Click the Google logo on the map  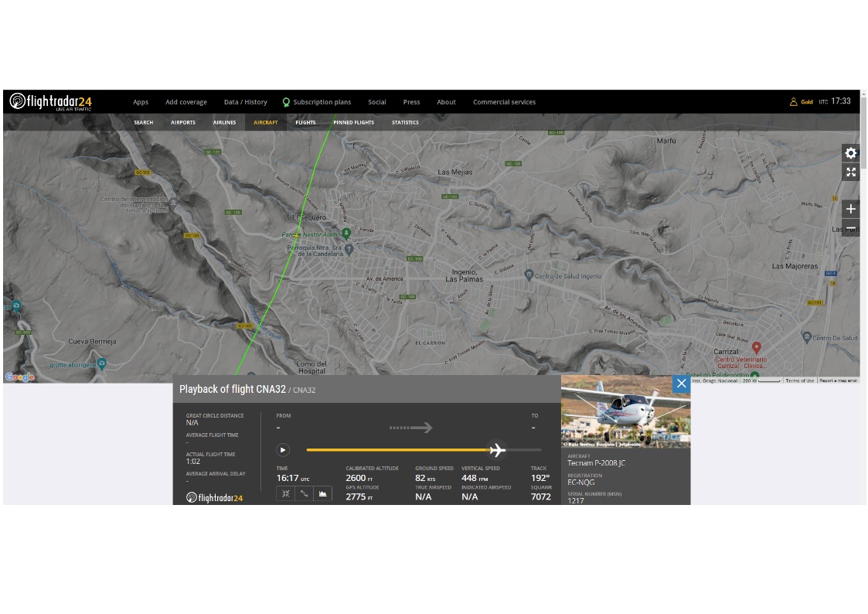[20, 377]
